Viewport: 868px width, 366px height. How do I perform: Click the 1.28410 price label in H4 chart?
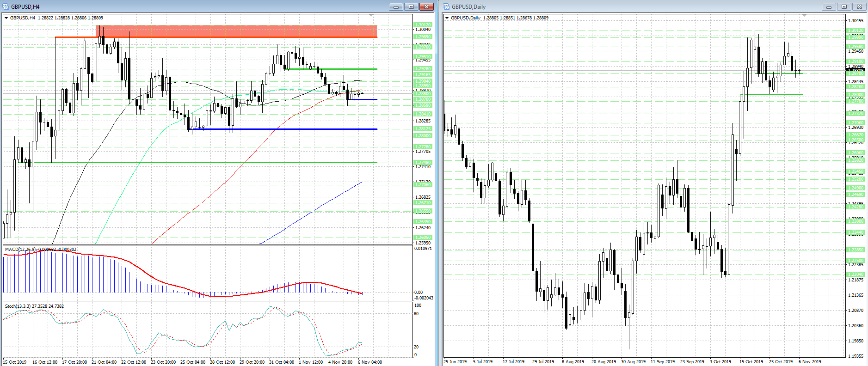(x=423, y=114)
